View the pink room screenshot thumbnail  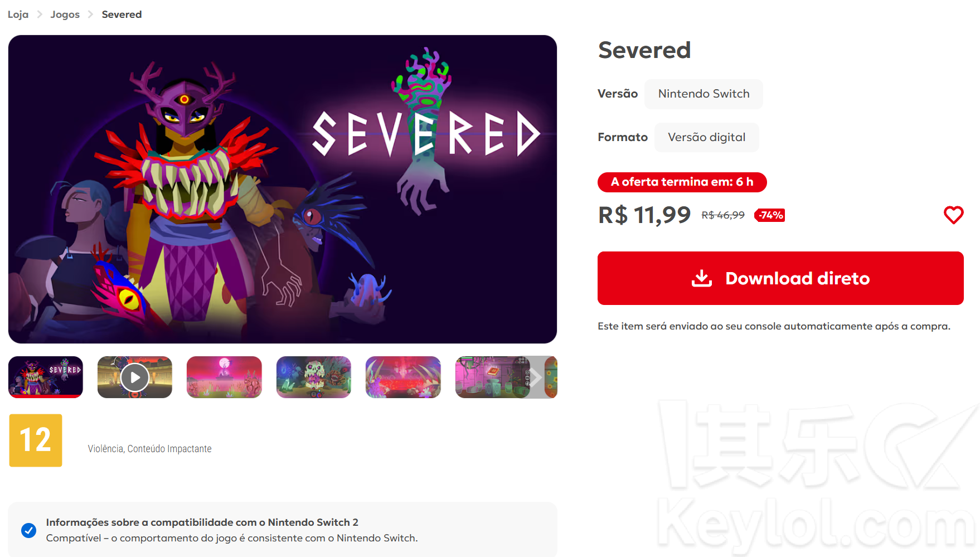tap(491, 377)
